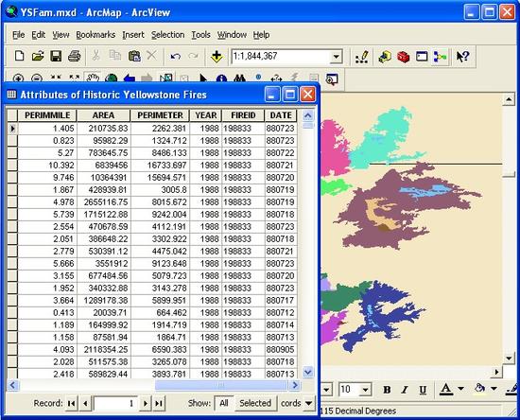The width and height of the screenshot is (520, 420).
Task: Toggle Bold text formatting
Action: pyautogui.click(x=387, y=390)
